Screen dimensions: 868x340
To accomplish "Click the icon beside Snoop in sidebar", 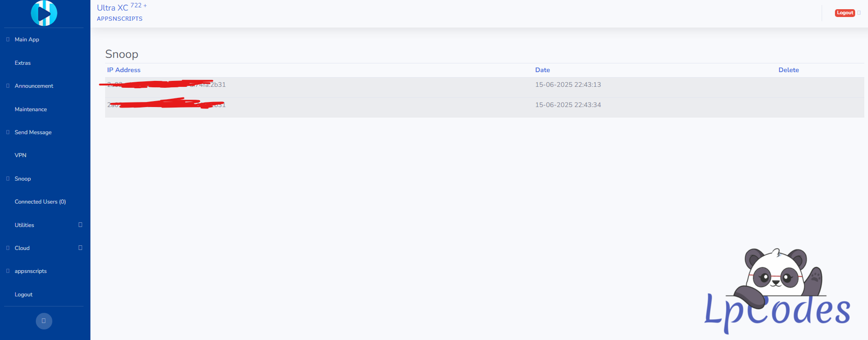I will tap(8, 179).
